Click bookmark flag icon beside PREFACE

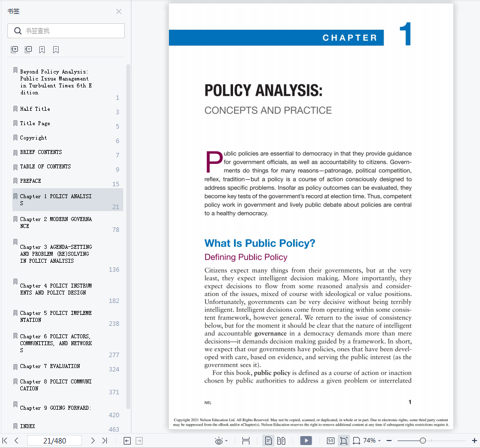coord(15,181)
